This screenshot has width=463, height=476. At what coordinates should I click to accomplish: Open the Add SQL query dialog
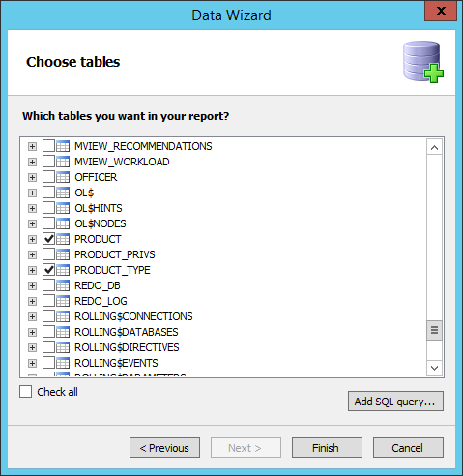395,402
